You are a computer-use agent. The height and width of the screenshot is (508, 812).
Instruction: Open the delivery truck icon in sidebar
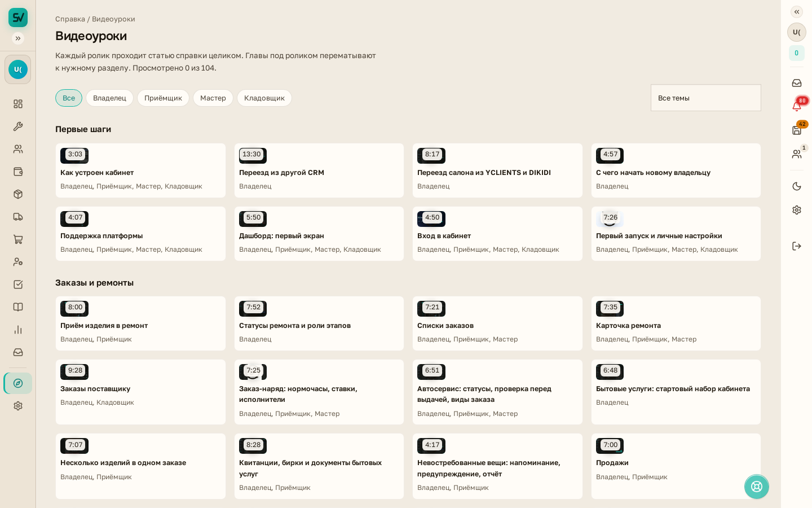click(18, 217)
